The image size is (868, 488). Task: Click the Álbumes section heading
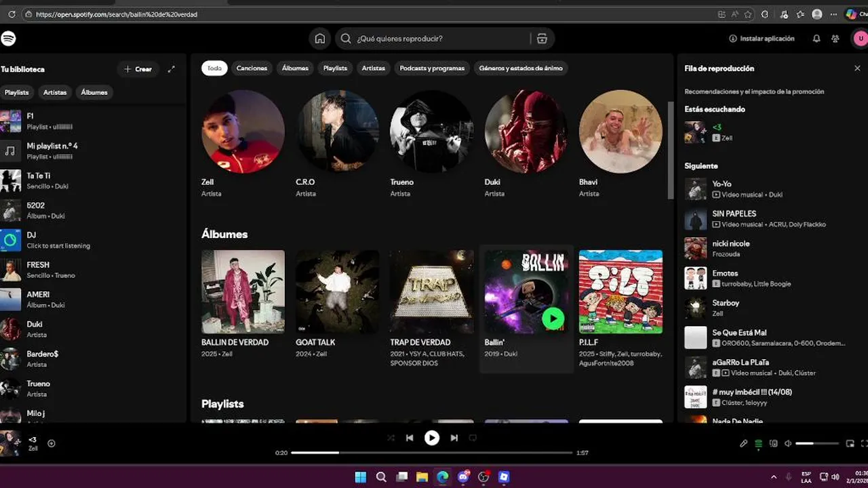224,234
